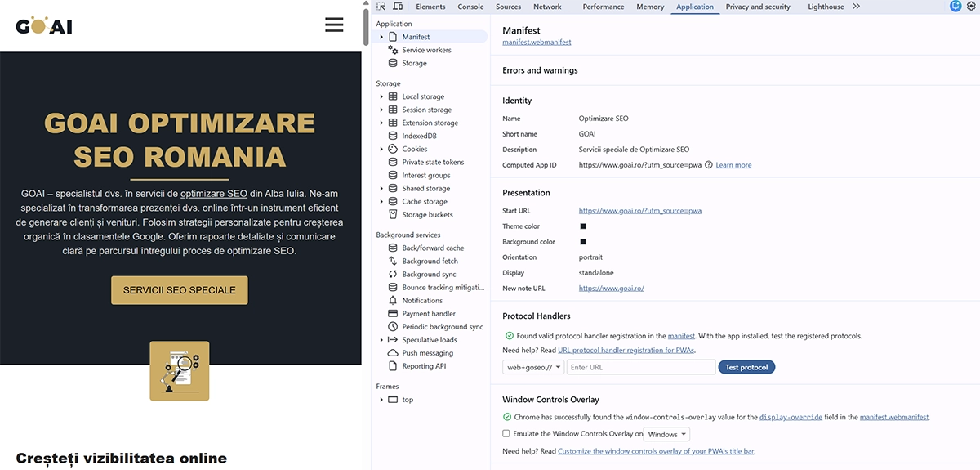Switch to the Console tab

470,7
